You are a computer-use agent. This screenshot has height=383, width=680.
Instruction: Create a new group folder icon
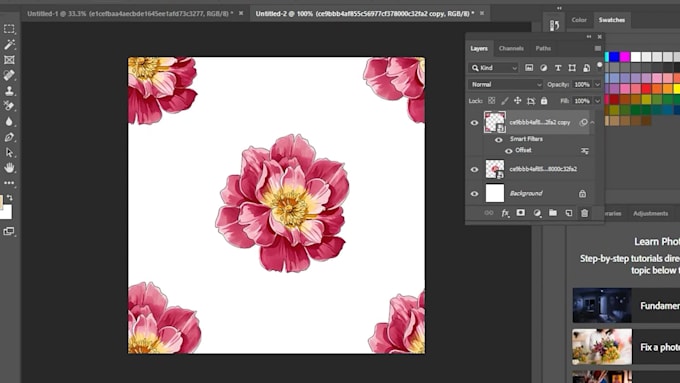tap(552, 213)
